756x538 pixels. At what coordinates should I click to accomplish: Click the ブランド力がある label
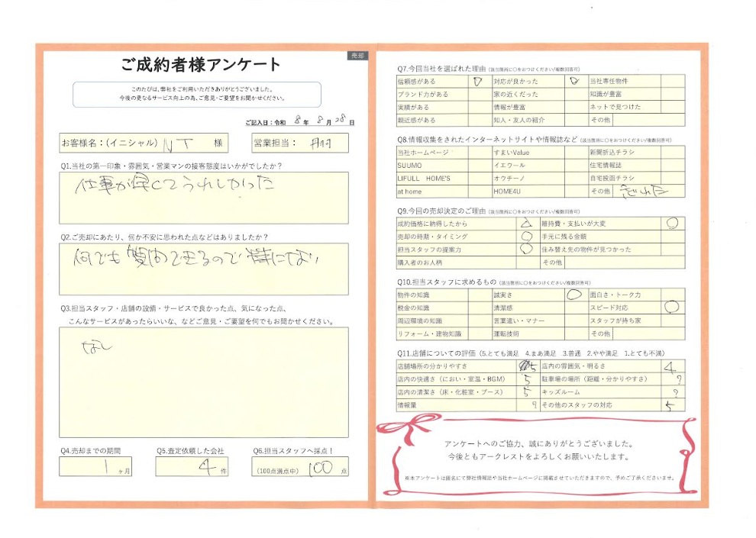423,95
